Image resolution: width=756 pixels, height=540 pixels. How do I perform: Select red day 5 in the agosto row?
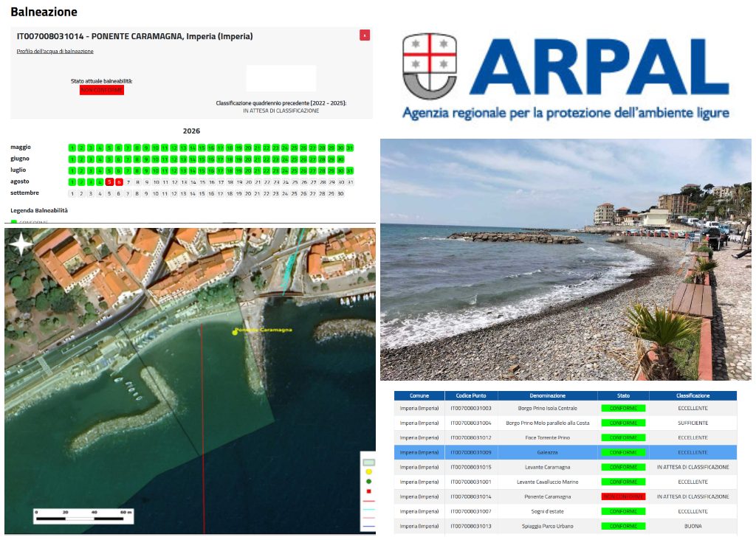coord(109,182)
